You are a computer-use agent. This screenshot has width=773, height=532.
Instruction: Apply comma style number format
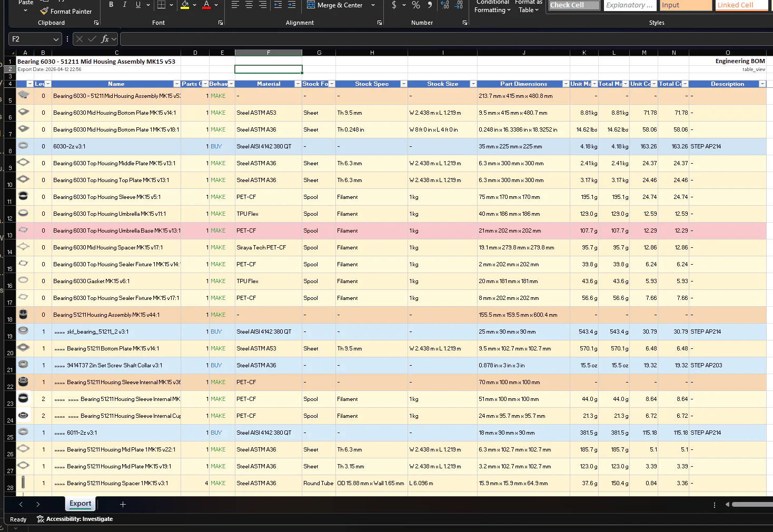pyautogui.click(x=430, y=5)
